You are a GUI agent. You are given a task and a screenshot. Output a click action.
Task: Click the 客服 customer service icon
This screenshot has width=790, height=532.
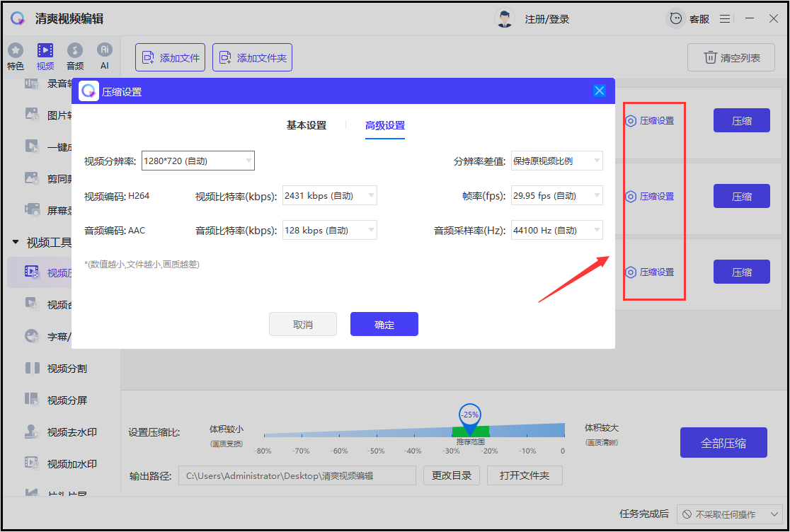[676, 19]
